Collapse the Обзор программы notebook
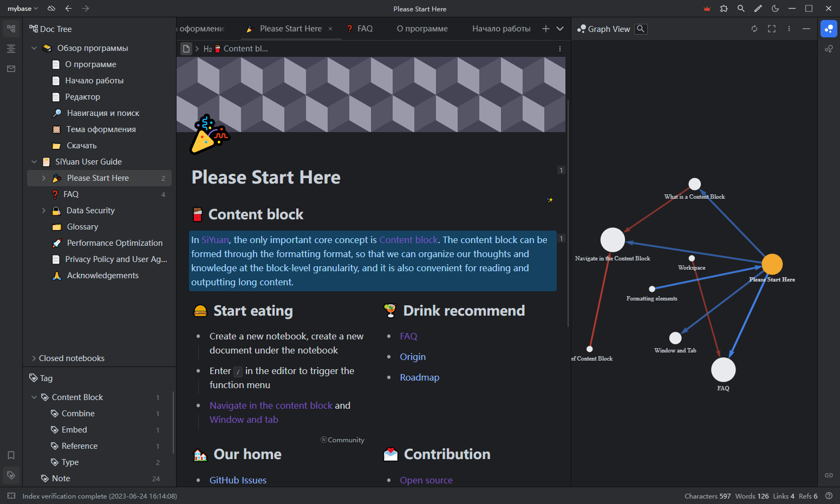This screenshot has width=840, height=504. click(34, 48)
